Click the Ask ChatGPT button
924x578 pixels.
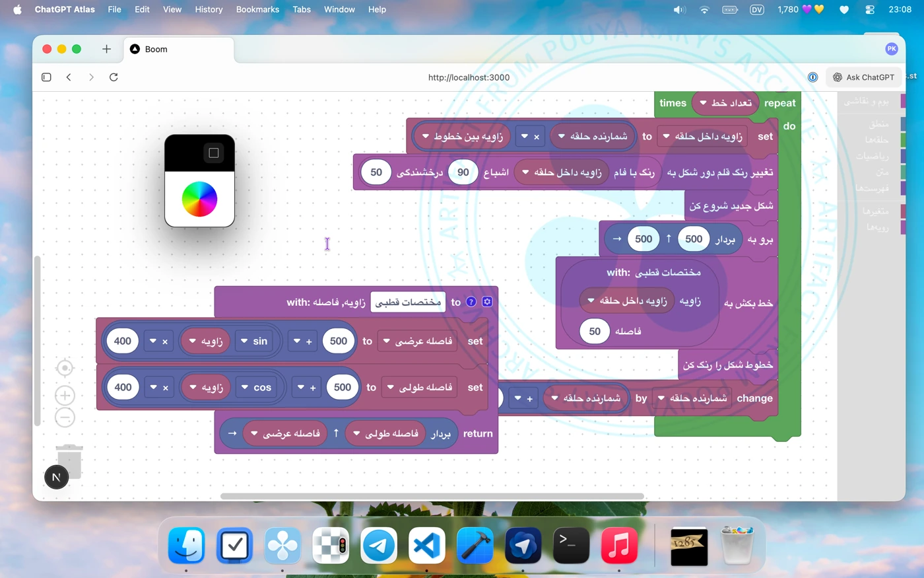pyautogui.click(x=864, y=77)
